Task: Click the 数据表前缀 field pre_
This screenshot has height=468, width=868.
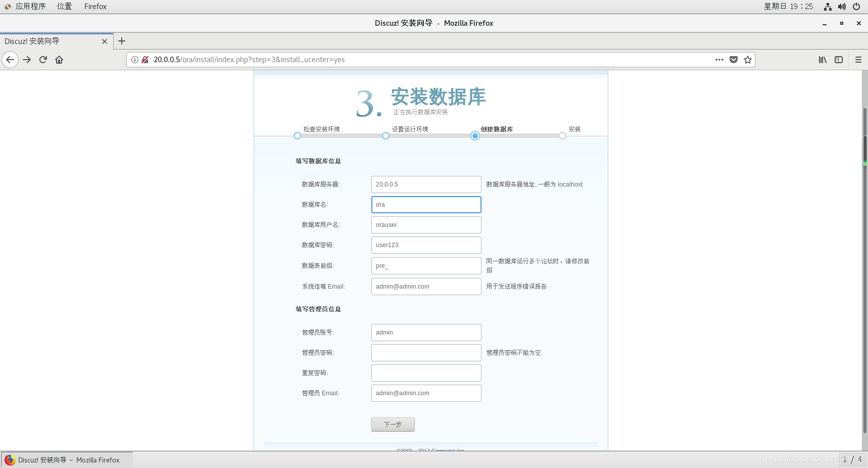Action: point(426,266)
